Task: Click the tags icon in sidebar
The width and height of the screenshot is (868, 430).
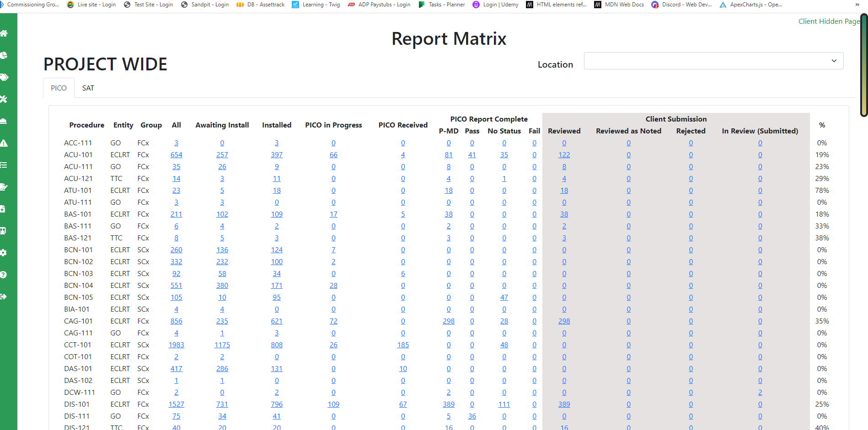Action: (x=4, y=77)
